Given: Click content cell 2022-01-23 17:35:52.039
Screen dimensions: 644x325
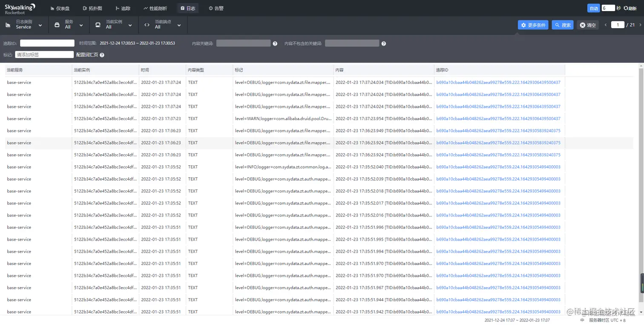Looking at the screenshot, I should tap(383, 179).
